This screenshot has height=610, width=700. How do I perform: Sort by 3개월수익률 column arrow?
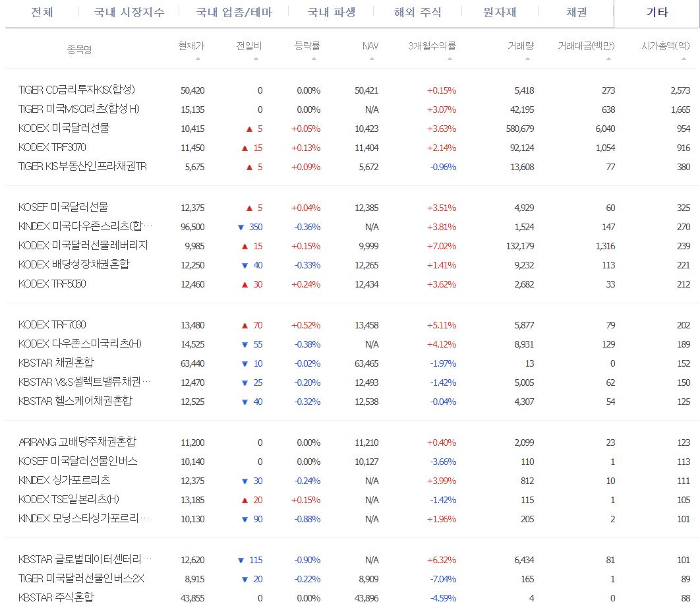click(450, 59)
